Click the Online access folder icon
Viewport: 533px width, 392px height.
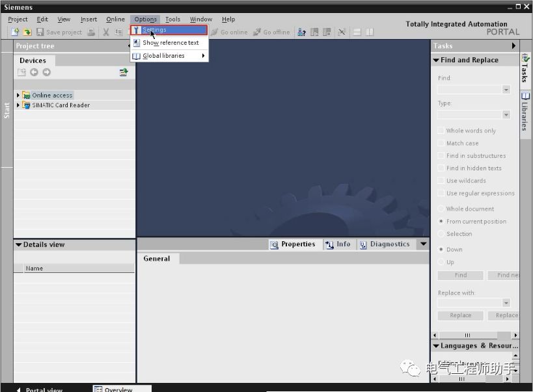26,95
